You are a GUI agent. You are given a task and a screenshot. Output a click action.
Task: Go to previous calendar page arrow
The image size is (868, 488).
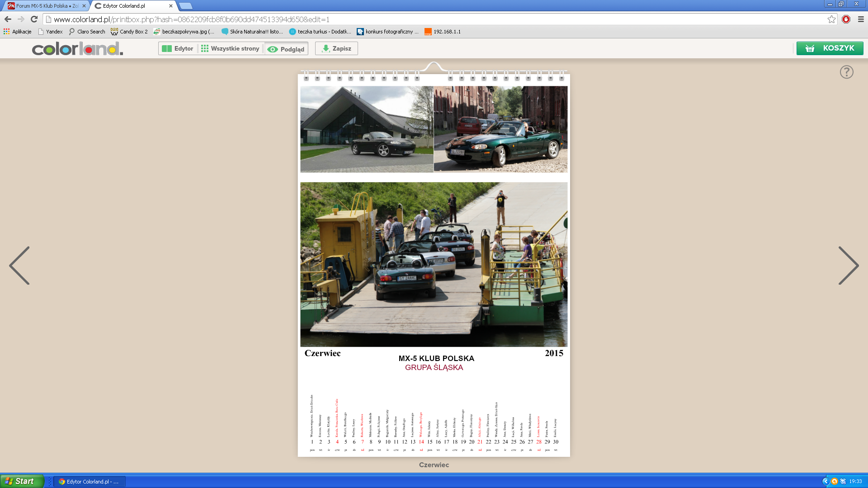(19, 265)
